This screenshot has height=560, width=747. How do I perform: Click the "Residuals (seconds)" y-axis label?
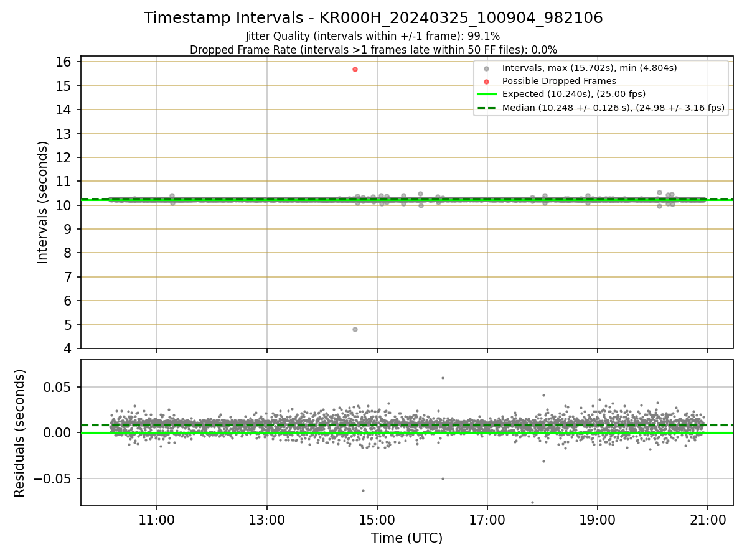[20, 433]
